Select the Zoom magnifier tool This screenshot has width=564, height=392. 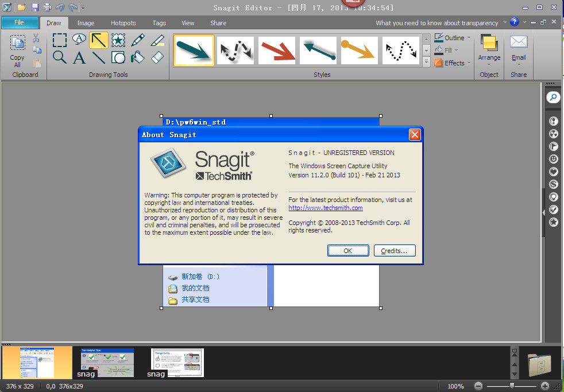[59, 58]
